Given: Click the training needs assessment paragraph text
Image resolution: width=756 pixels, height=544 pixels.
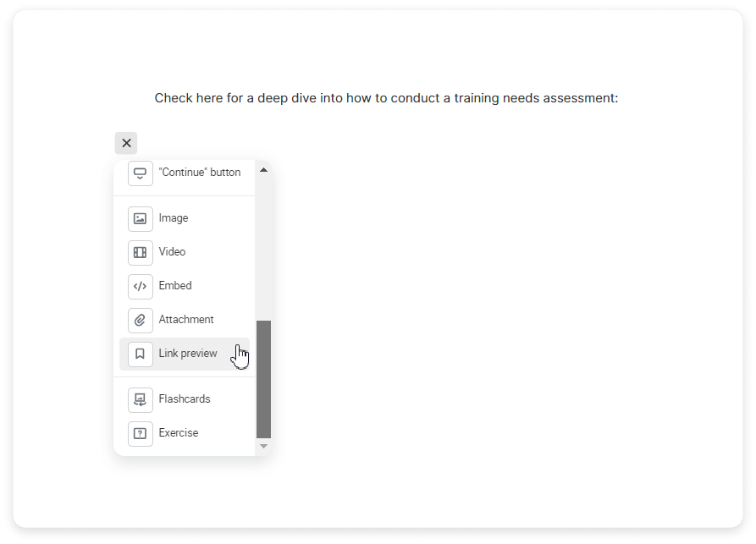Looking at the screenshot, I should (386, 98).
